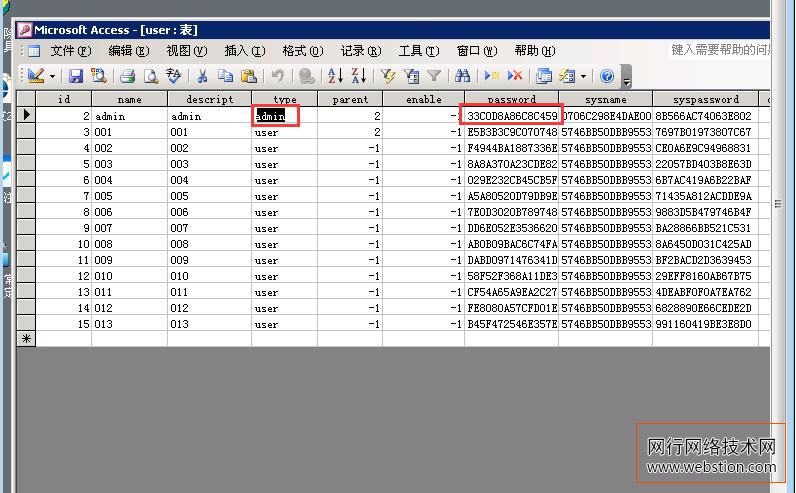Click the Help question mark icon
The height and width of the screenshot is (493, 796).
pos(607,76)
